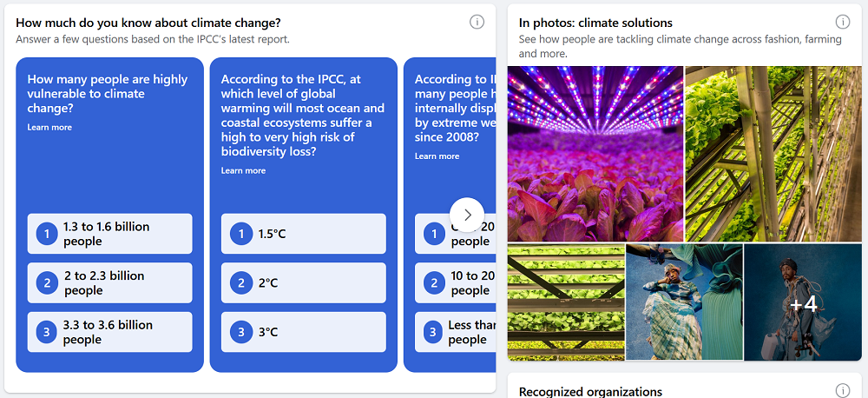Select answer 1.3 to 1.6 billion people
868x398 pixels.
(x=109, y=234)
